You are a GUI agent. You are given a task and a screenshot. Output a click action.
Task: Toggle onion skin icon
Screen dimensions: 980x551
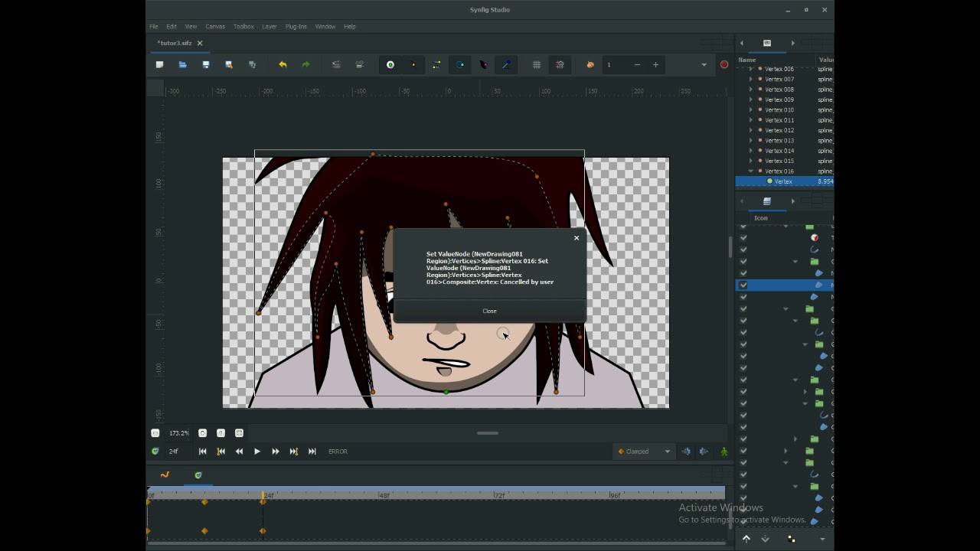click(590, 65)
